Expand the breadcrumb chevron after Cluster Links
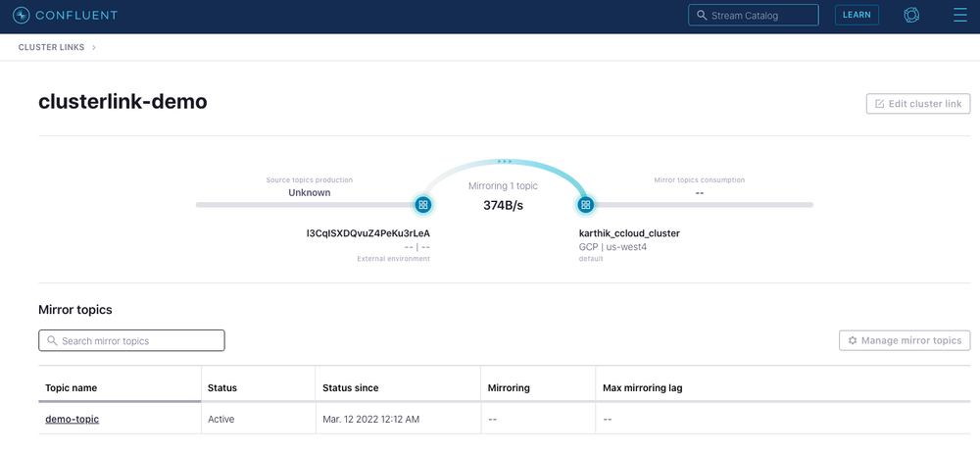 tap(94, 47)
